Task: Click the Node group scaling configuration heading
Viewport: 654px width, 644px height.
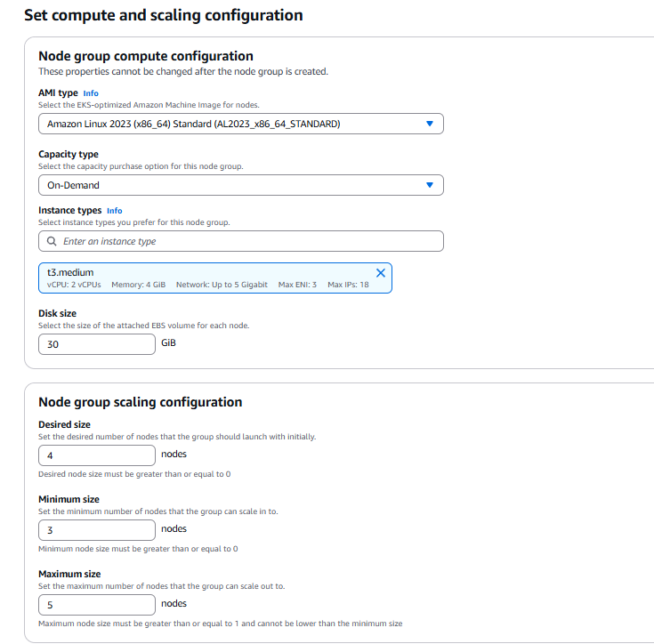Action: 141,402
